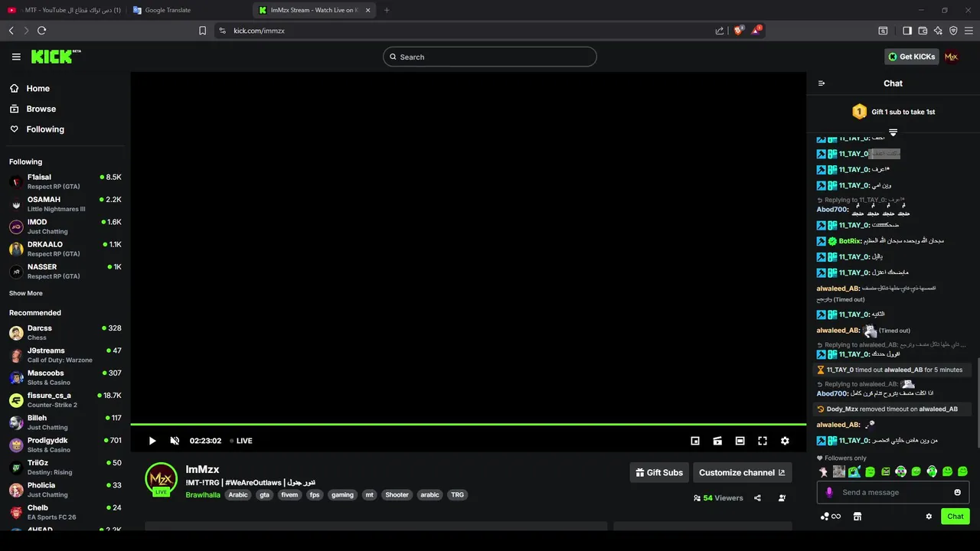The width and height of the screenshot is (980, 551).
Task: Open NASSER's channel
Action: (65, 271)
